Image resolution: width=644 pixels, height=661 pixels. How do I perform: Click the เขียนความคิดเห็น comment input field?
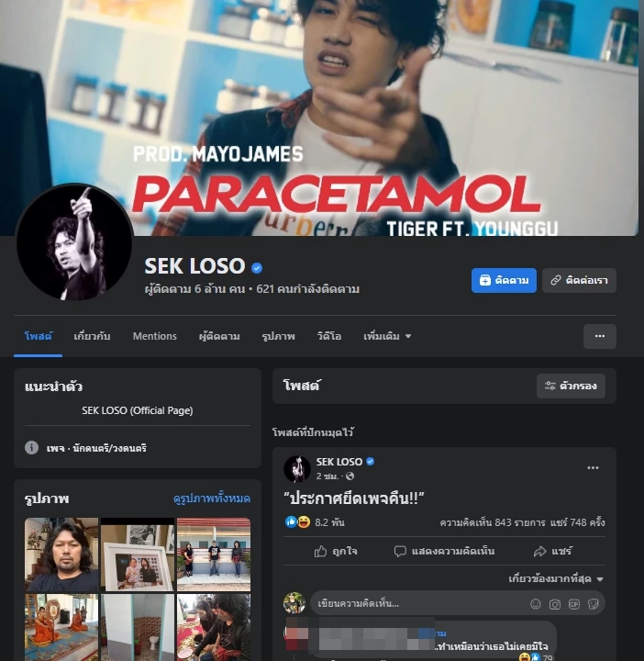pos(417,604)
